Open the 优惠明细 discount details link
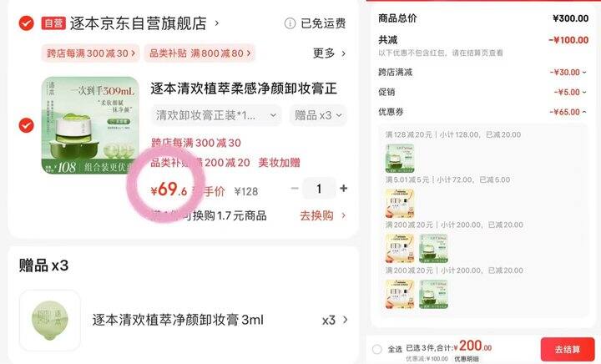This screenshot has width=601, height=364. coord(467,359)
